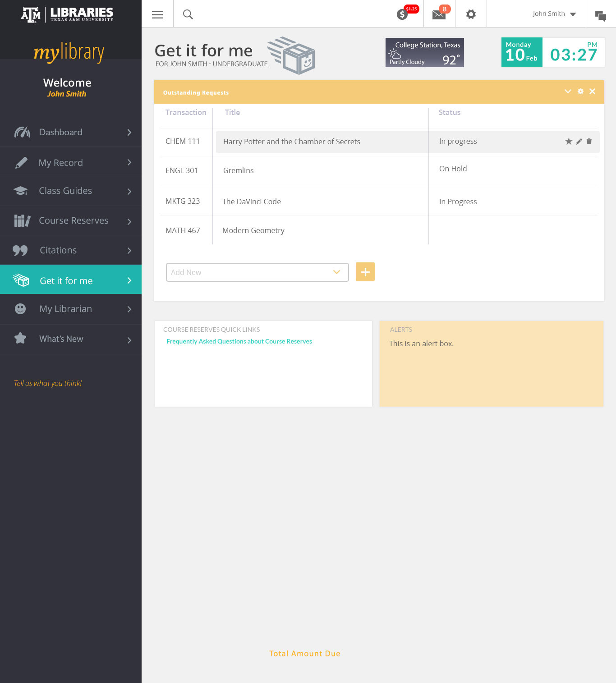
Task: Open the John Smith user dropdown
Action: (x=554, y=14)
